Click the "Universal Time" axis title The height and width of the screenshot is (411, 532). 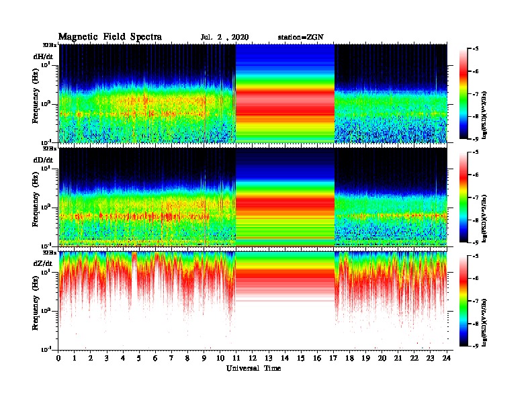[253, 368]
